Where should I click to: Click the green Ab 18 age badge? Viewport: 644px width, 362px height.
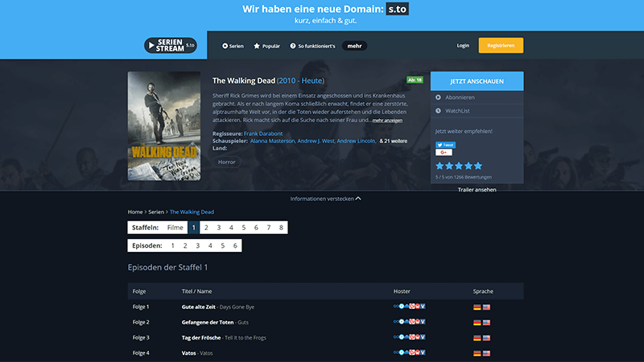point(415,80)
